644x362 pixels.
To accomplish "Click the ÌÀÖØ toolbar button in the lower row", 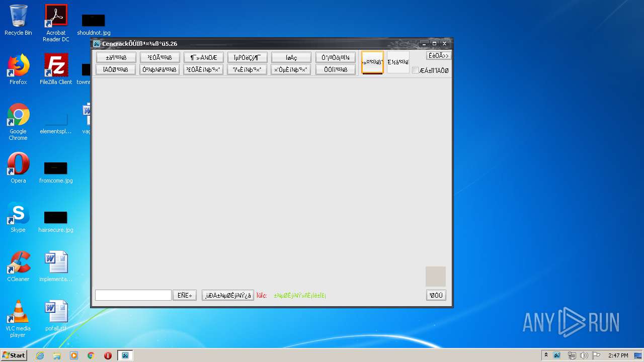I will [x=116, y=69].
